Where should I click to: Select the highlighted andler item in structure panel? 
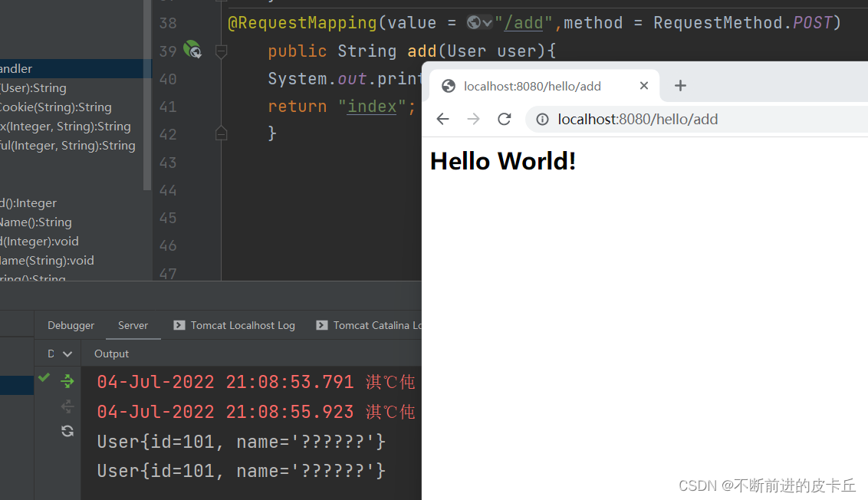click(75, 69)
